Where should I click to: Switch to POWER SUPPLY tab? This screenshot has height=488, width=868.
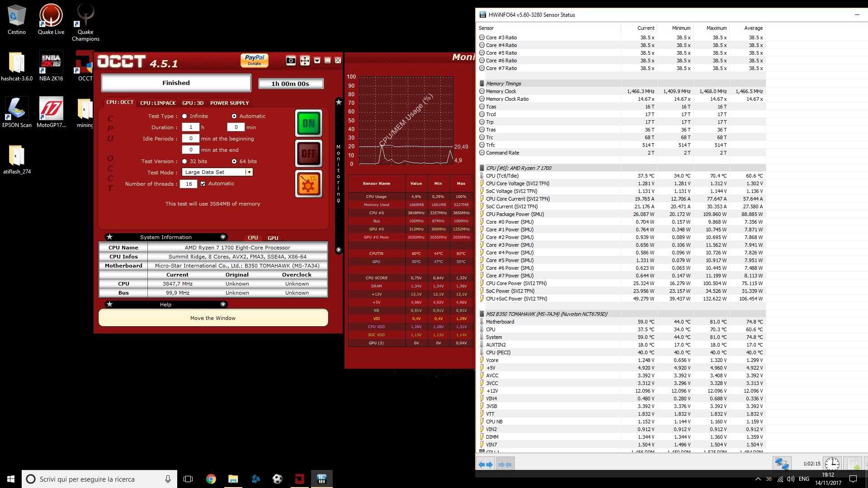[x=229, y=103]
